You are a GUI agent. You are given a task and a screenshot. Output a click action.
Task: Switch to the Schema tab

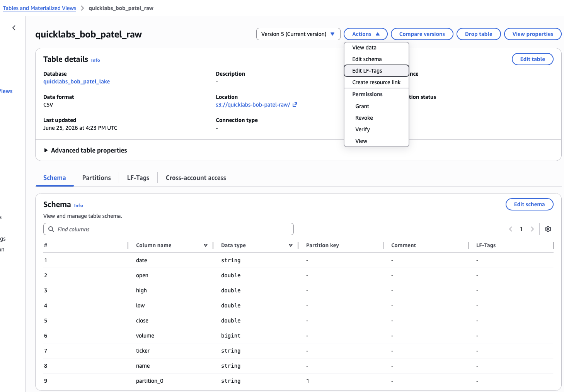[55, 178]
